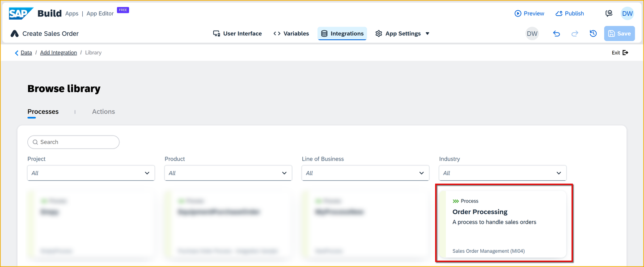Screen dimensions: 644x267
Task: Select the Order Processing process card
Action: (503, 224)
